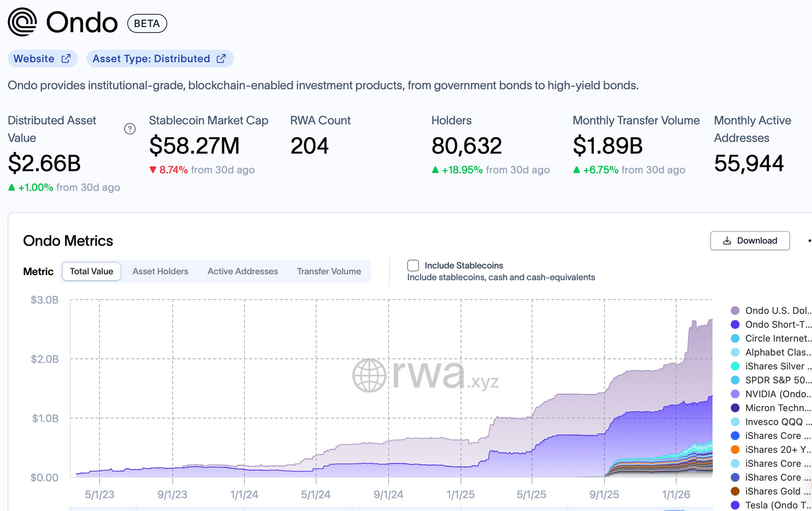Open the Transfer Volume metric tab
The width and height of the screenshot is (812, 511).
(x=328, y=271)
